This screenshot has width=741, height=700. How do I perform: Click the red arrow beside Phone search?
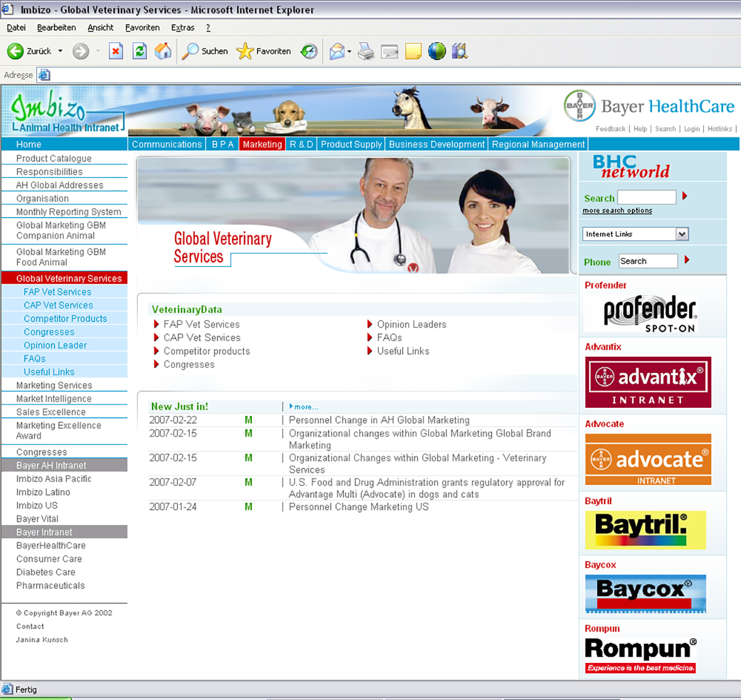tap(687, 260)
